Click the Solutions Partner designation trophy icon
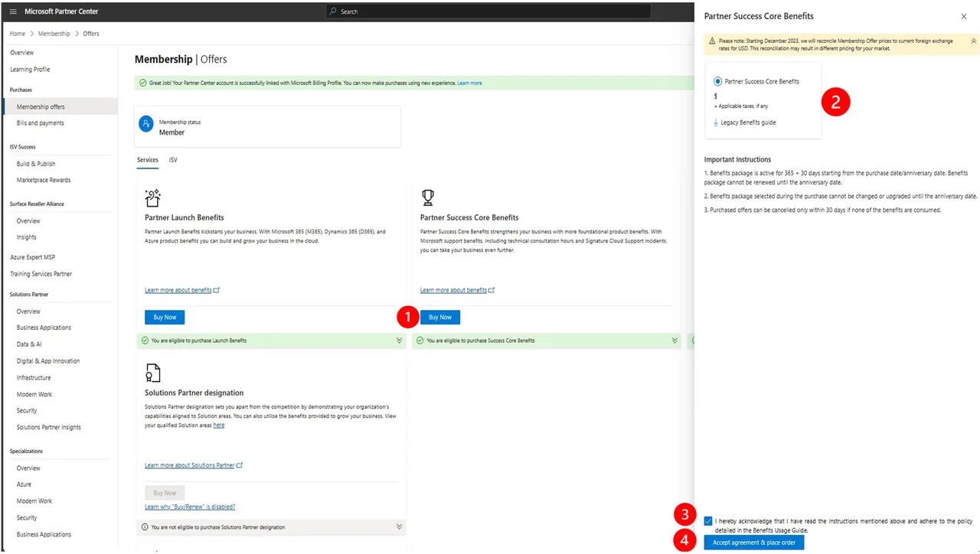Image resolution: width=980 pixels, height=554 pixels. click(x=153, y=373)
